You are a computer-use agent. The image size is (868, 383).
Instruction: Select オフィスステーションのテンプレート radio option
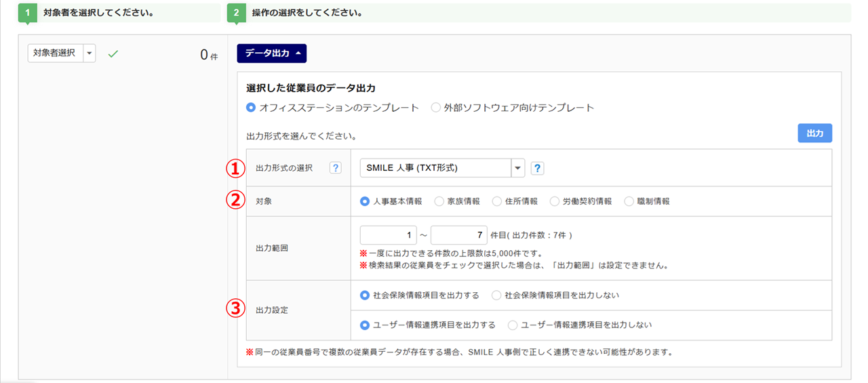(252, 108)
